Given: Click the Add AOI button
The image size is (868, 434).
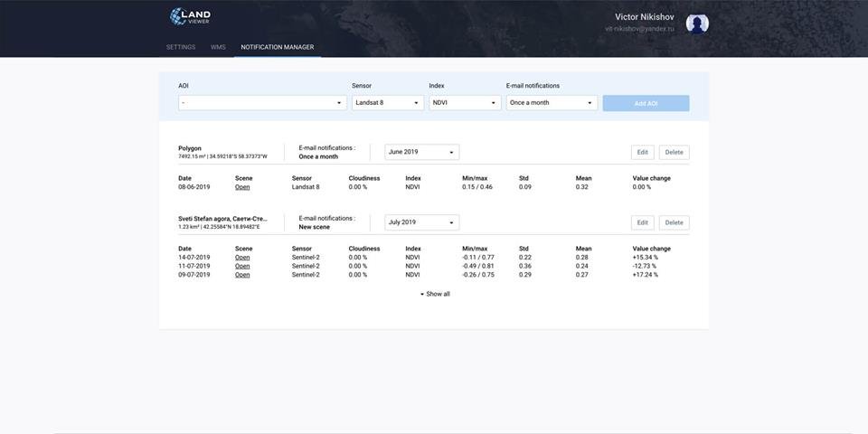Looking at the screenshot, I should [646, 103].
